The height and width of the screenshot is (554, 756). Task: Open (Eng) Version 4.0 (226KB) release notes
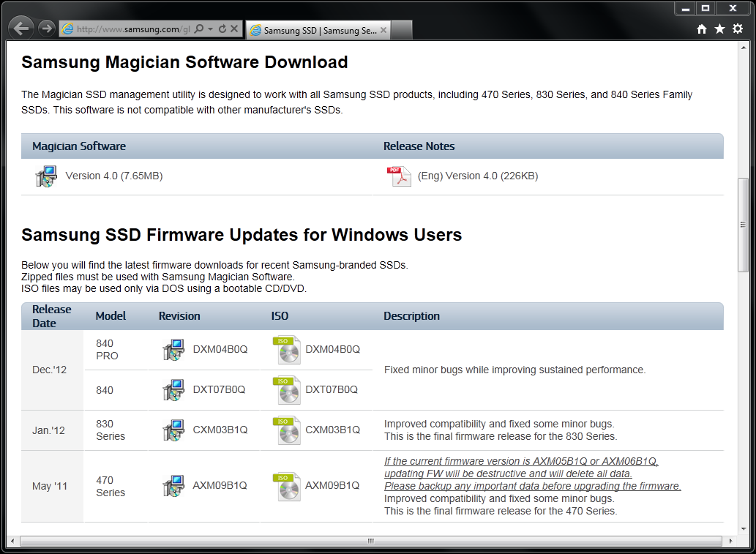(x=478, y=176)
